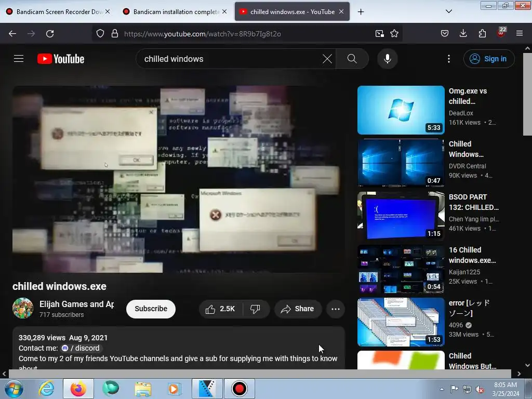532x399 pixels.
Task: Open Firefox application hamburger menu
Action: point(520,34)
